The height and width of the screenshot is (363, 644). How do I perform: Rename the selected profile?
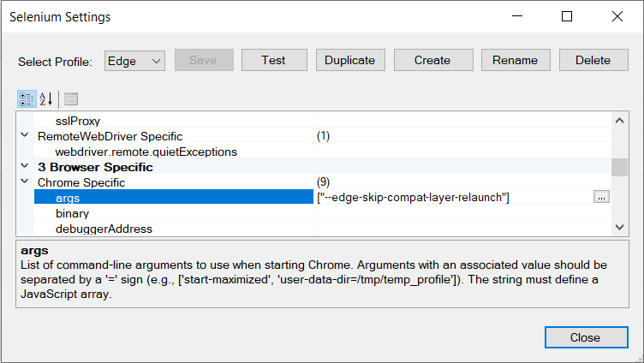(515, 60)
